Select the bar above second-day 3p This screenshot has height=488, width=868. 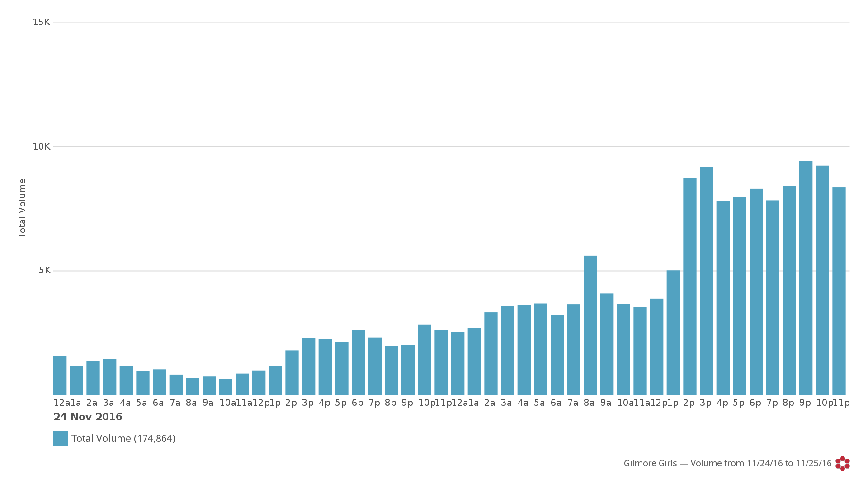point(706,281)
